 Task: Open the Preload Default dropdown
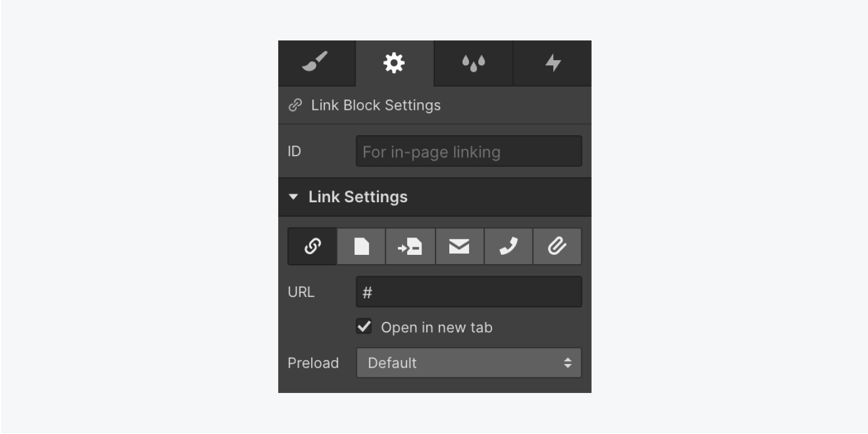(469, 363)
